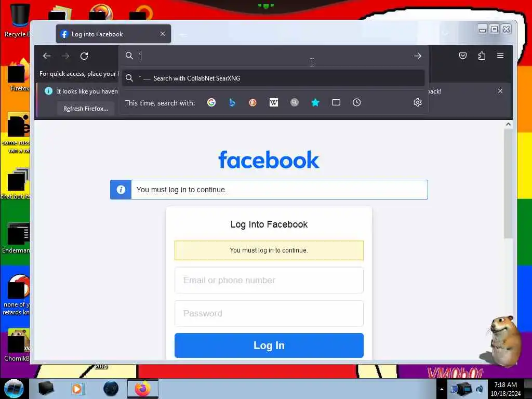Screen dimensions: 532x399
Task: Click the blue Log In button
Action: click(x=269, y=345)
